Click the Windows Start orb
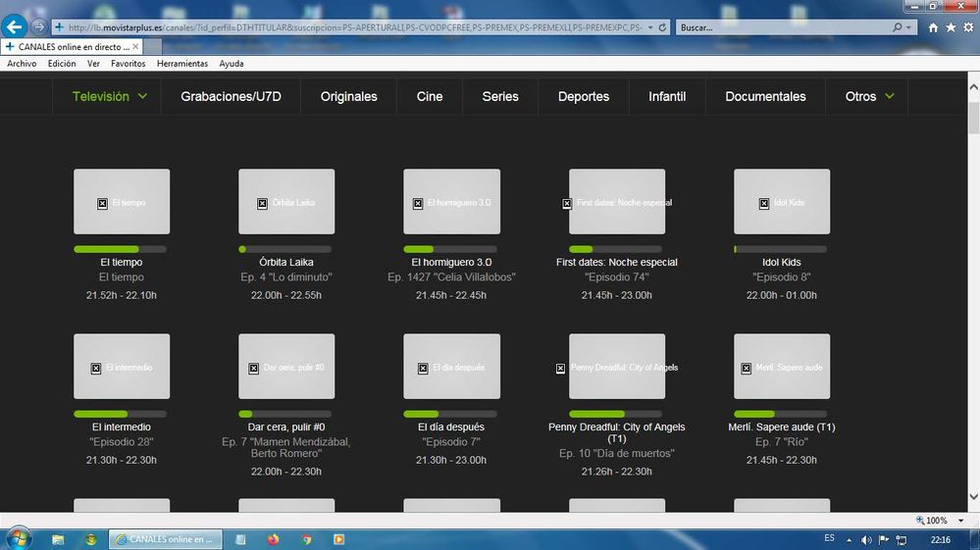The image size is (980, 550). (18, 538)
